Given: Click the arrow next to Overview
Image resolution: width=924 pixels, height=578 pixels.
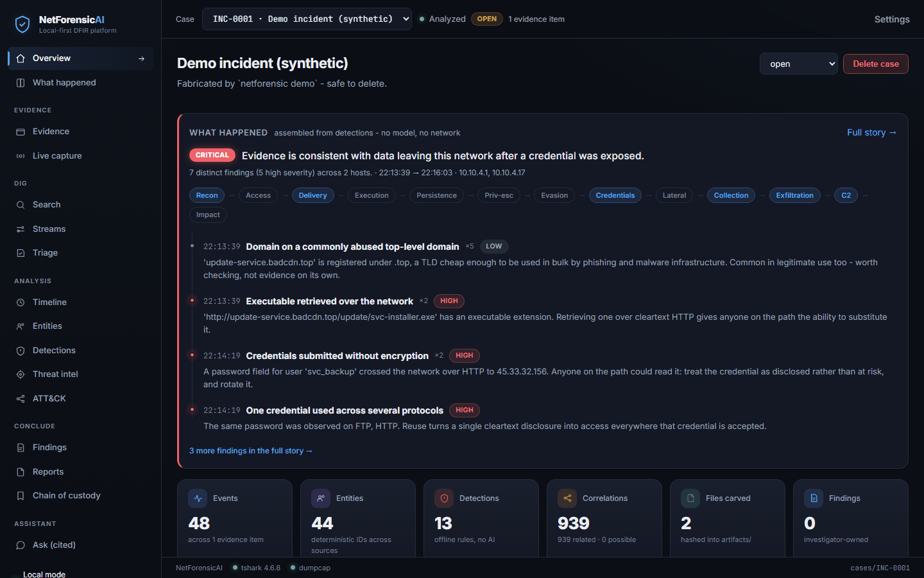Looking at the screenshot, I should (x=141, y=58).
